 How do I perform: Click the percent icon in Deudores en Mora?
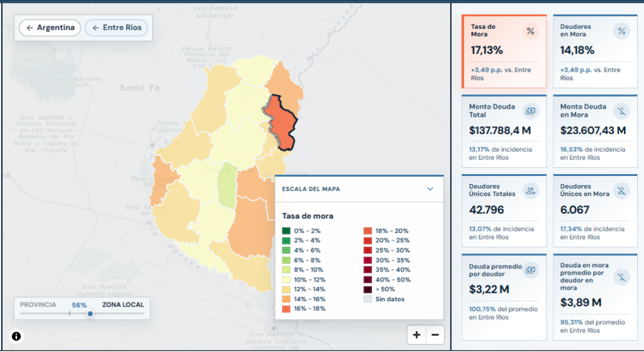pos(621,31)
